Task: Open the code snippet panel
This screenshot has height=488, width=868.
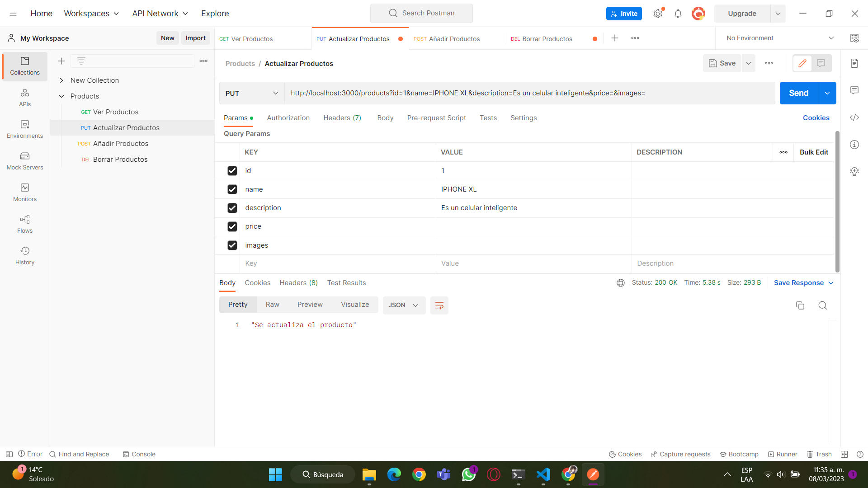Action: coord(854,117)
